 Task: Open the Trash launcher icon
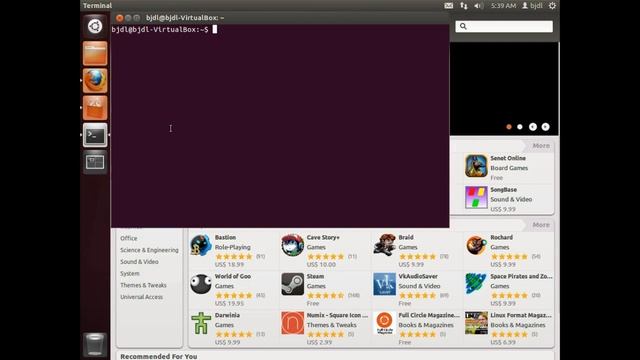coord(95,344)
